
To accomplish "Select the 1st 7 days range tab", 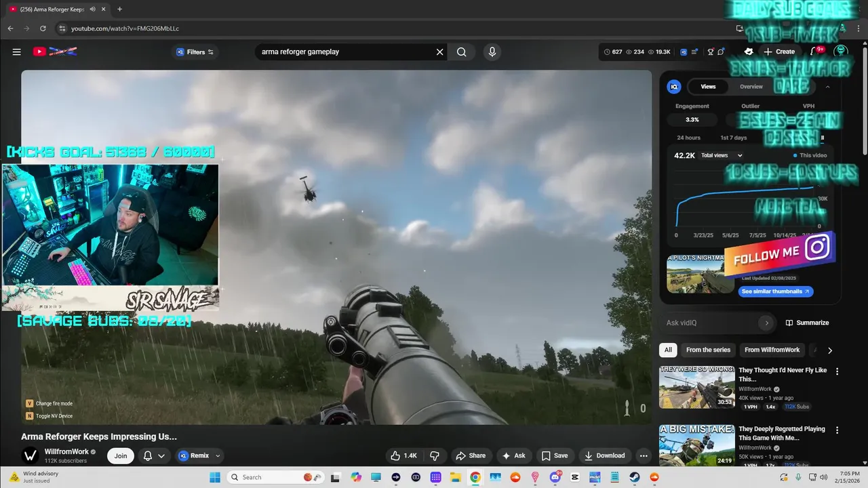I will [x=733, y=138].
